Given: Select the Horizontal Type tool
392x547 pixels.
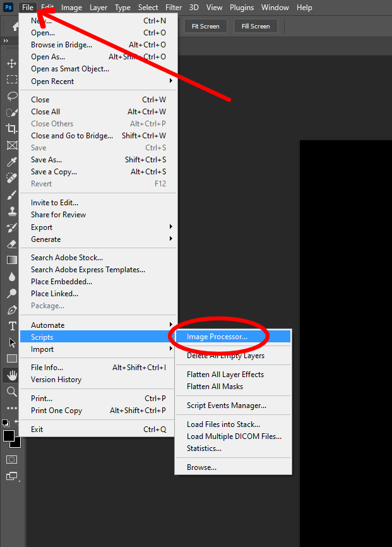Looking at the screenshot, I should 12,326.
